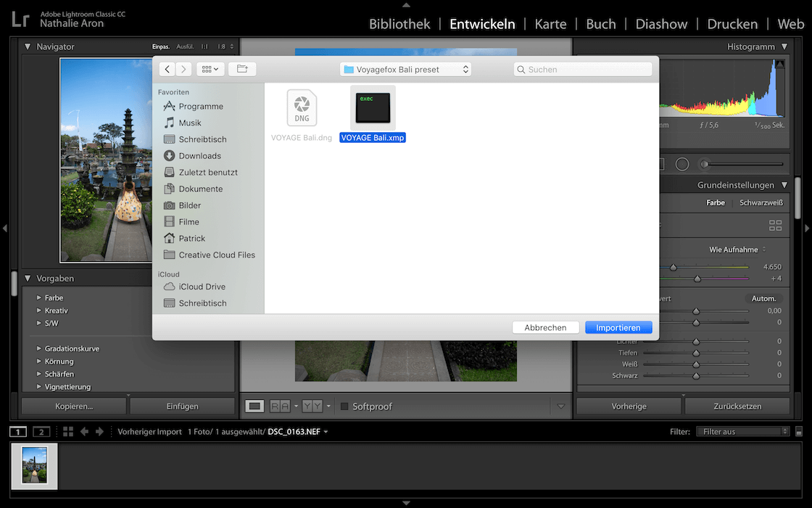Viewport: 812px width, 508px height.
Task: Go back with the filmstrip left arrow
Action: 84,432
